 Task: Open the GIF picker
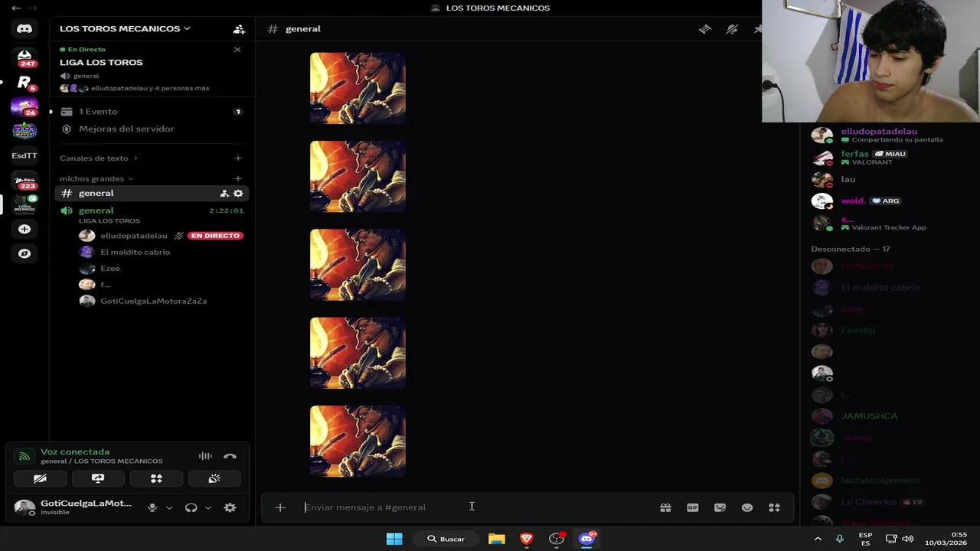tap(693, 507)
